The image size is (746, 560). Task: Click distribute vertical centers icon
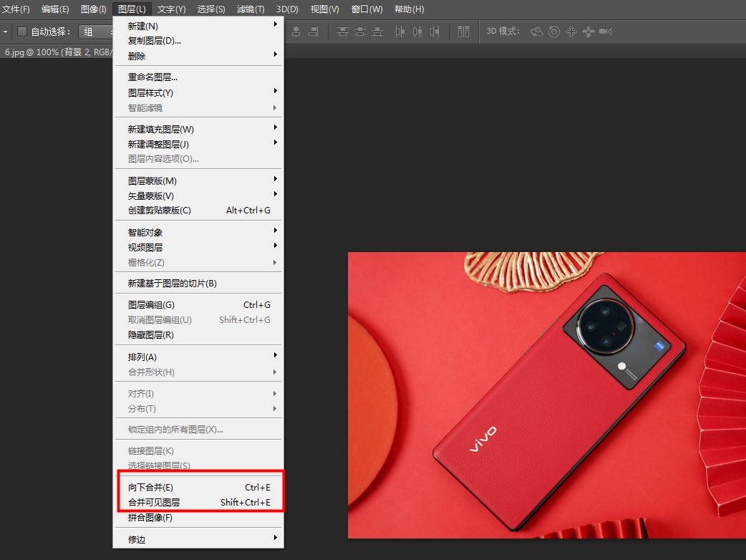tap(360, 32)
